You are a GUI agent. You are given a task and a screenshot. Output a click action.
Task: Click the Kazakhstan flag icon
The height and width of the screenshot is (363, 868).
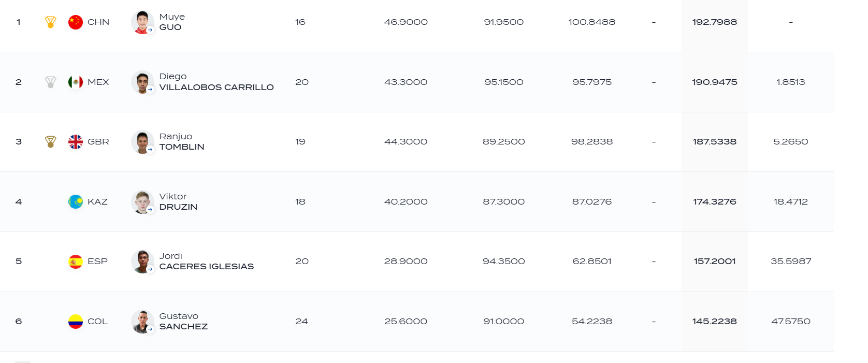click(76, 201)
